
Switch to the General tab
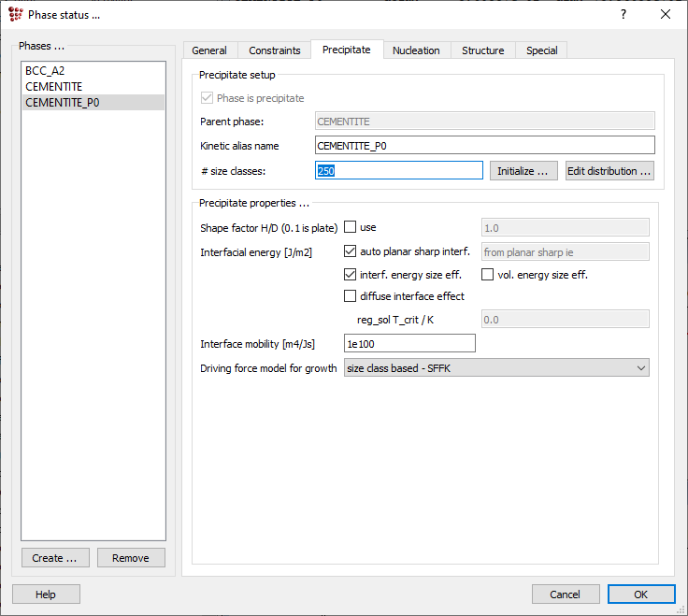[x=209, y=50]
